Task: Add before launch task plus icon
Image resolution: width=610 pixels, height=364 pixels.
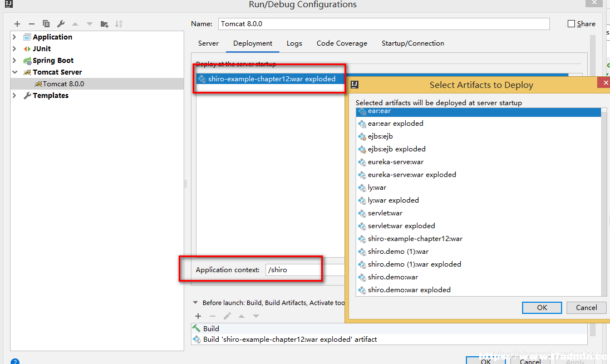Action: pyautogui.click(x=198, y=316)
